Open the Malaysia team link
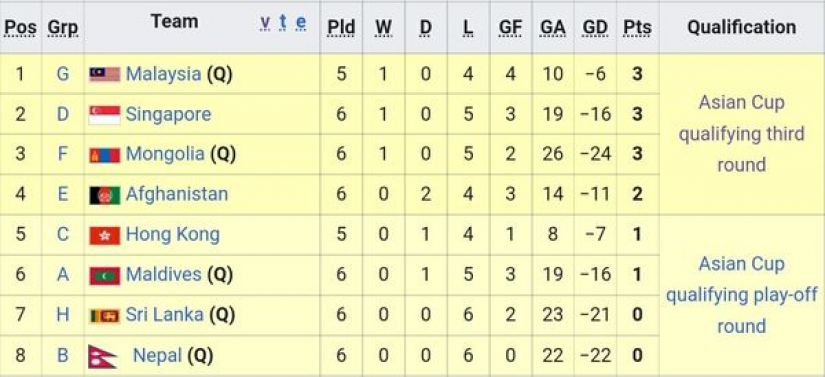This screenshot has height=377, width=825. pos(163,74)
